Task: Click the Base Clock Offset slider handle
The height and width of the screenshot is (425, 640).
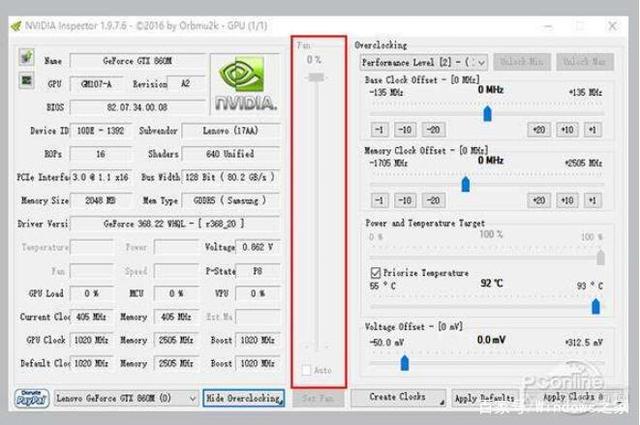Action: (487, 113)
